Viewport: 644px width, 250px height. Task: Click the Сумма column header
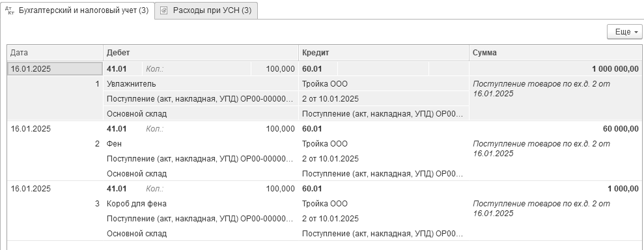point(555,53)
